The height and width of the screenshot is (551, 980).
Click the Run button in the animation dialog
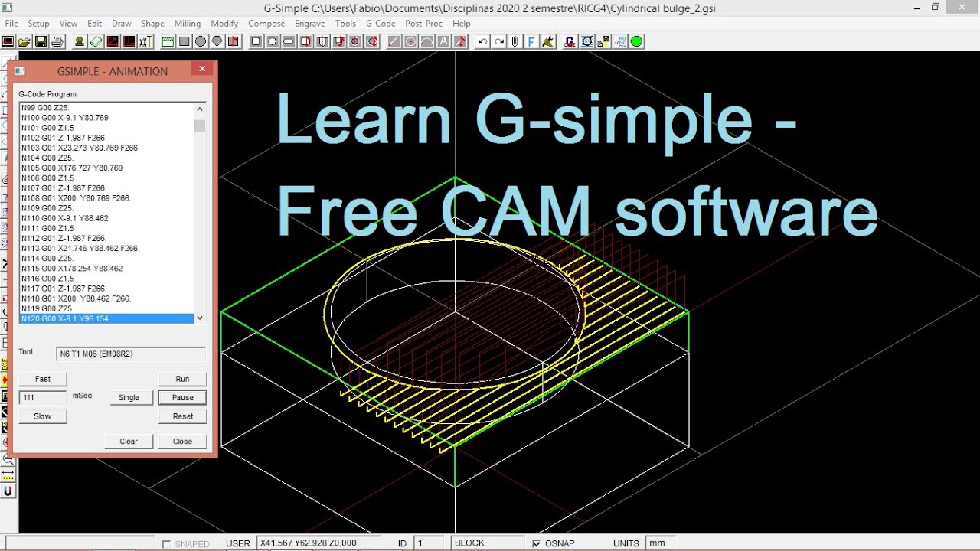click(182, 379)
